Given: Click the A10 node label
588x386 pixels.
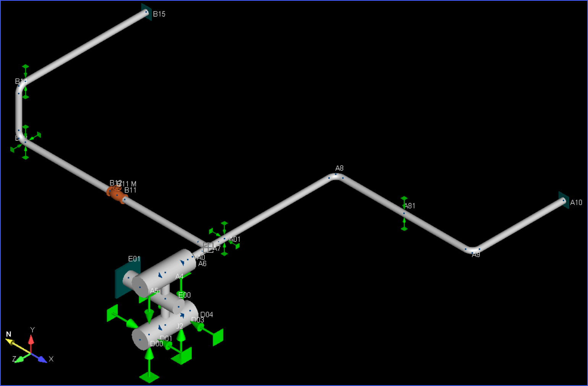Looking at the screenshot, I should click(x=576, y=202).
